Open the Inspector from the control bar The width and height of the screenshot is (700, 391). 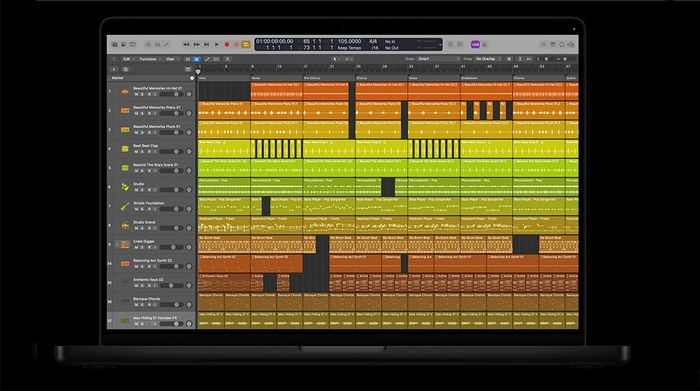[124, 45]
